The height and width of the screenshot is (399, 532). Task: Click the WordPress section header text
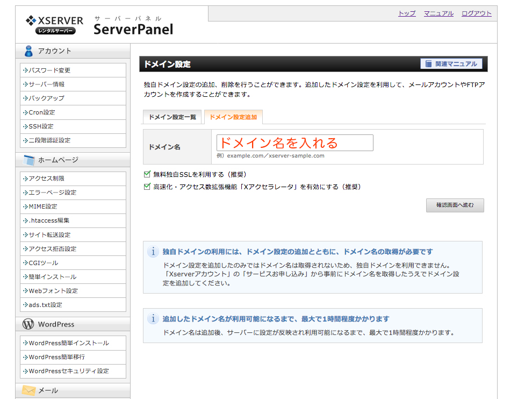pos(56,324)
